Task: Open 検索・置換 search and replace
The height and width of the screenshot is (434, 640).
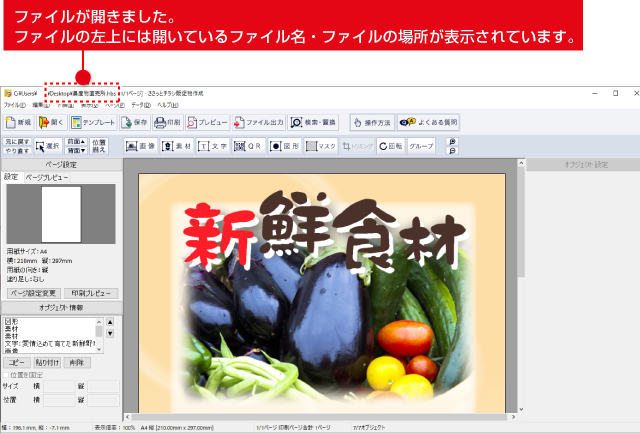Action: point(313,122)
